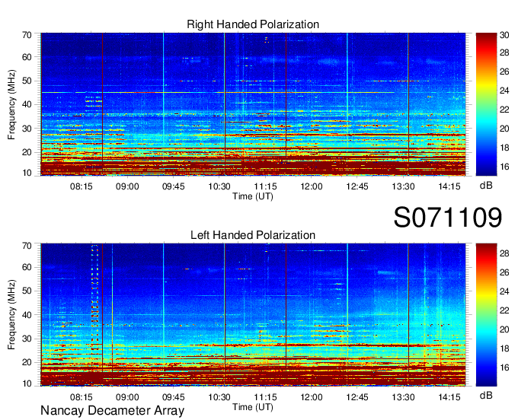This screenshot has height=420, width=518.
Task: Click the 09:45 tick on the bottom time axis
Action: click(x=173, y=397)
